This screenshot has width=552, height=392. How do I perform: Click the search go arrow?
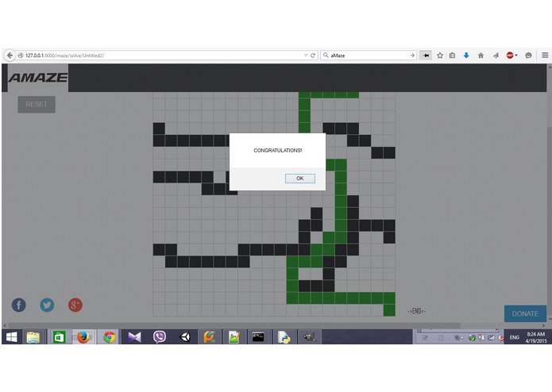point(412,56)
